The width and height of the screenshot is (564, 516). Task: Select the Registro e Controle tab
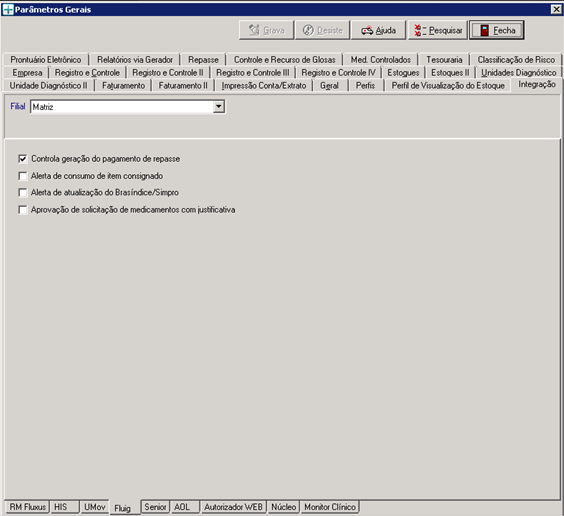(87, 73)
